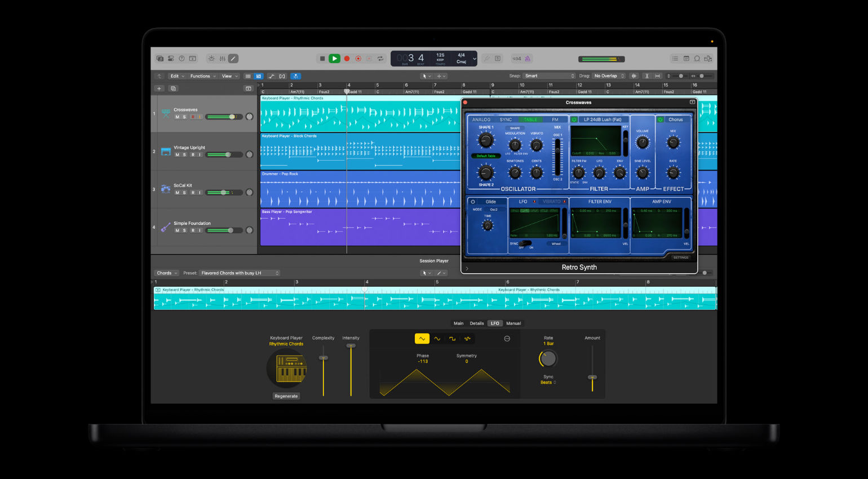Open the Smart Controls panel
Viewport: 868px width, 479px height.
[211, 59]
